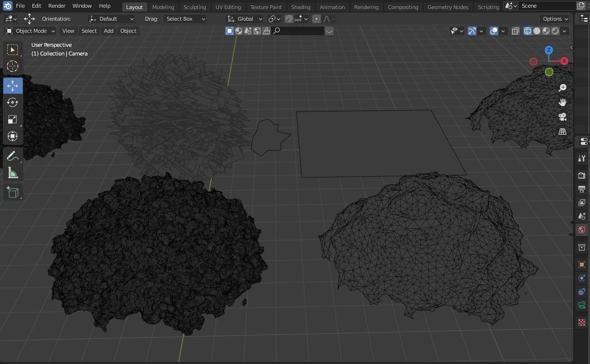Image resolution: width=590 pixels, height=364 pixels.
Task: Open the viewport shading options arrow
Action: pyautogui.click(x=564, y=31)
